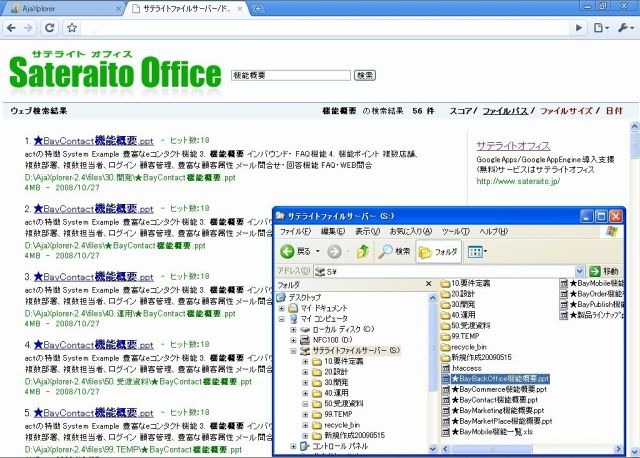Expand ローカル ディスク (C:) tree node

293,329
